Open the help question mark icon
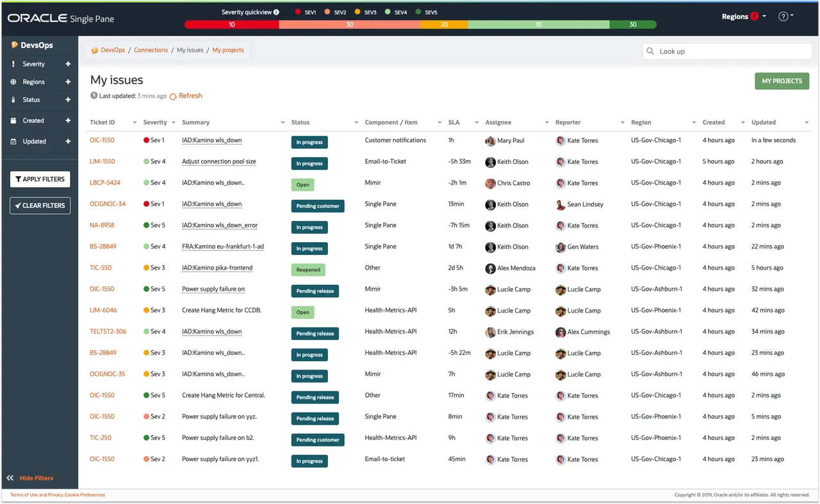Image resolution: width=820 pixels, height=504 pixels. point(783,17)
